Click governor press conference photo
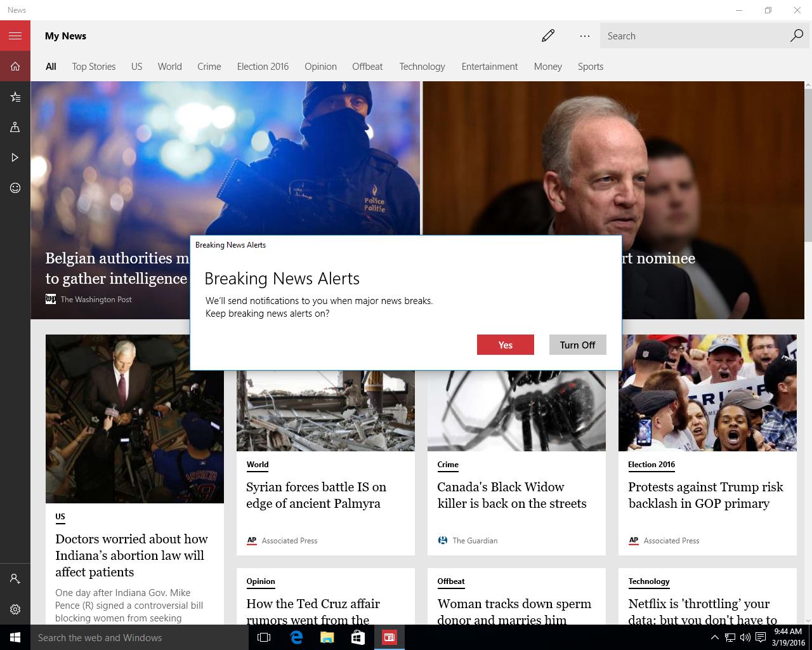The height and width of the screenshot is (650, 812). pos(134,419)
